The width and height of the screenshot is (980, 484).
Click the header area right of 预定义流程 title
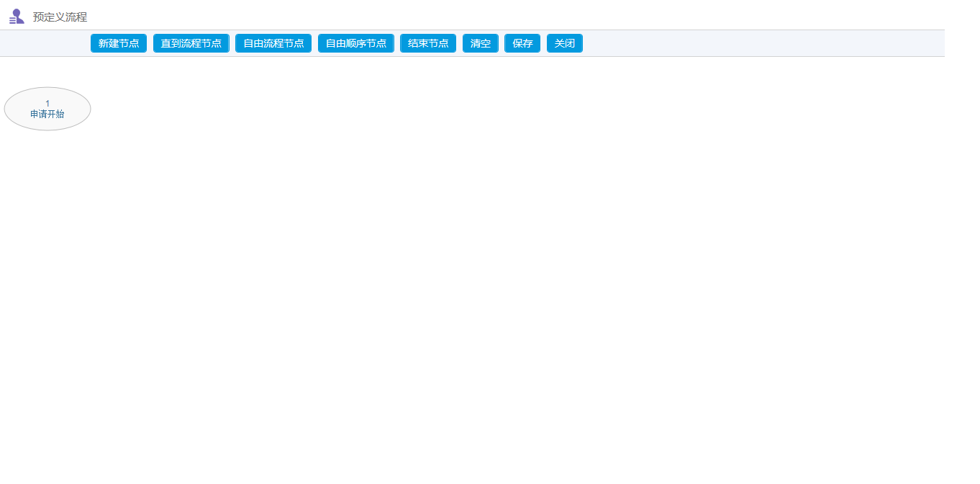tap(432, 16)
